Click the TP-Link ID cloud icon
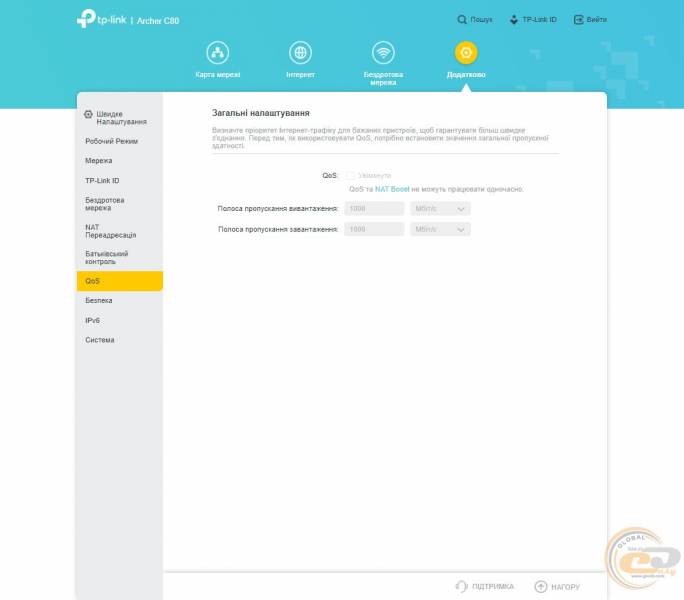This screenshot has height=600, width=684. click(514, 20)
